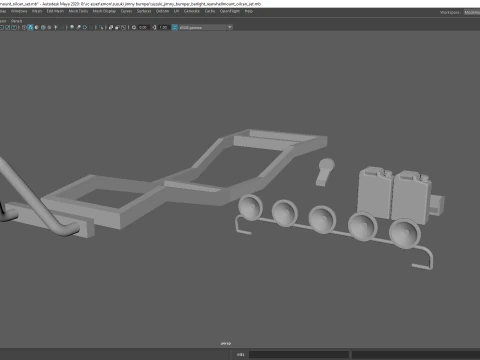Select the rightmost light on the light bar
Image resolution: width=480 pixels, height=360 pixels.
405,233
